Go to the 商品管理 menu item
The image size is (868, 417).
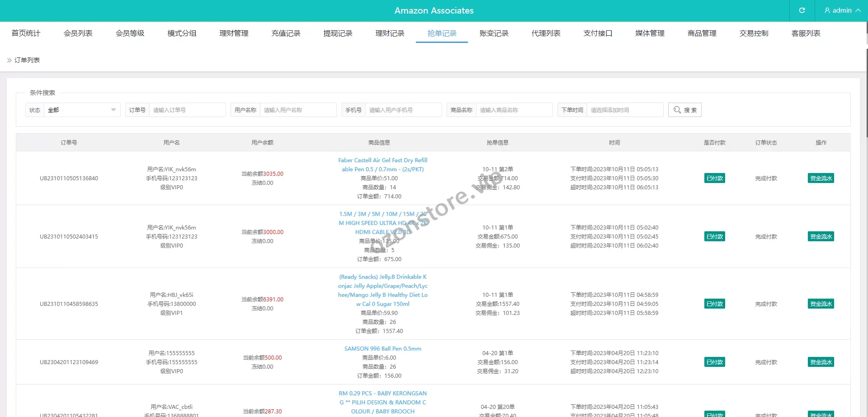[702, 33]
